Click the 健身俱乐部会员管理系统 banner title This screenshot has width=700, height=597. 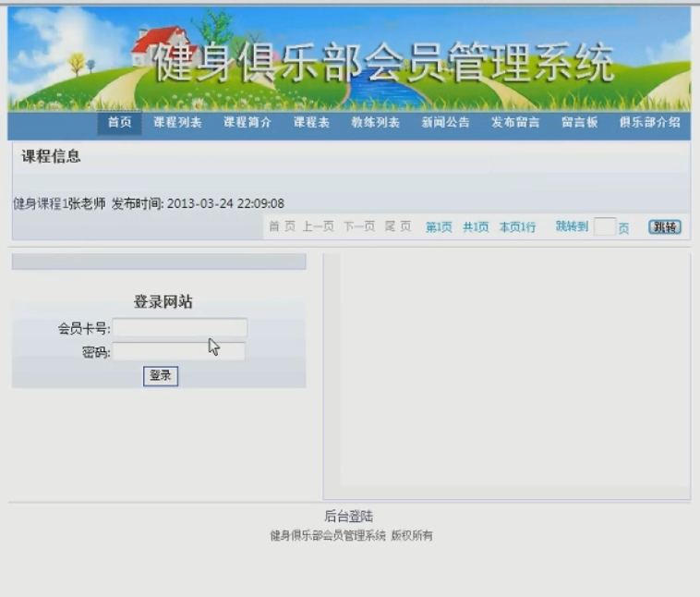(x=384, y=63)
